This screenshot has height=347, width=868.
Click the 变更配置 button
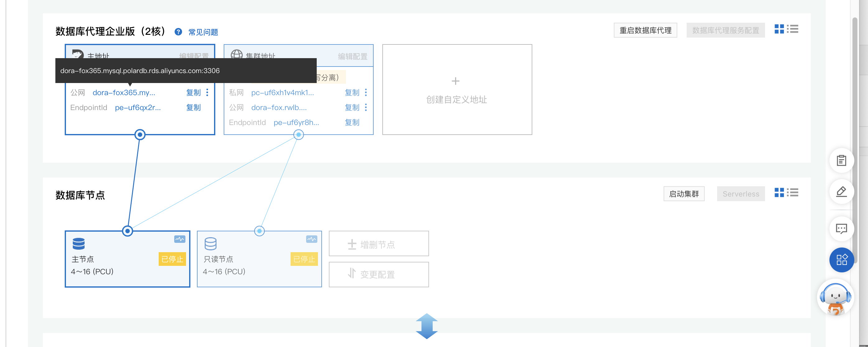click(x=379, y=275)
